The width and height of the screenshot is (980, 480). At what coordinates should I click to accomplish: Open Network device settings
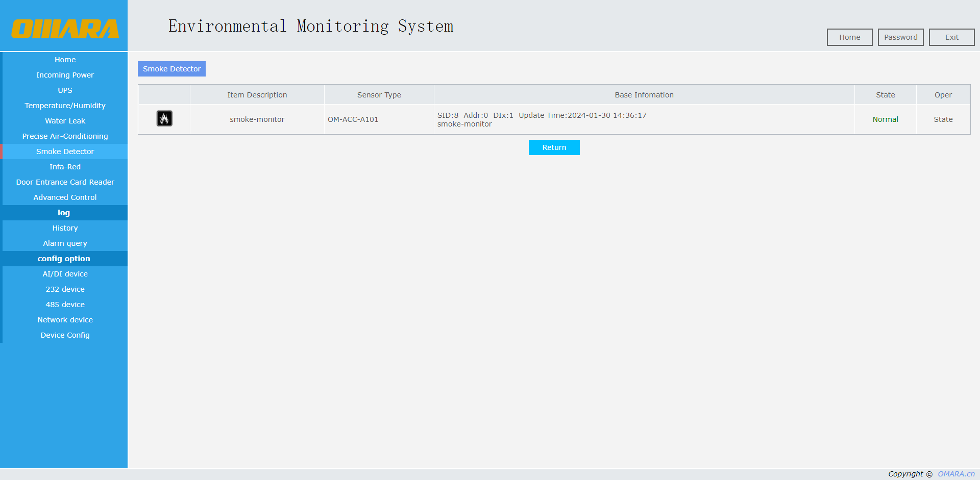[x=65, y=320]
